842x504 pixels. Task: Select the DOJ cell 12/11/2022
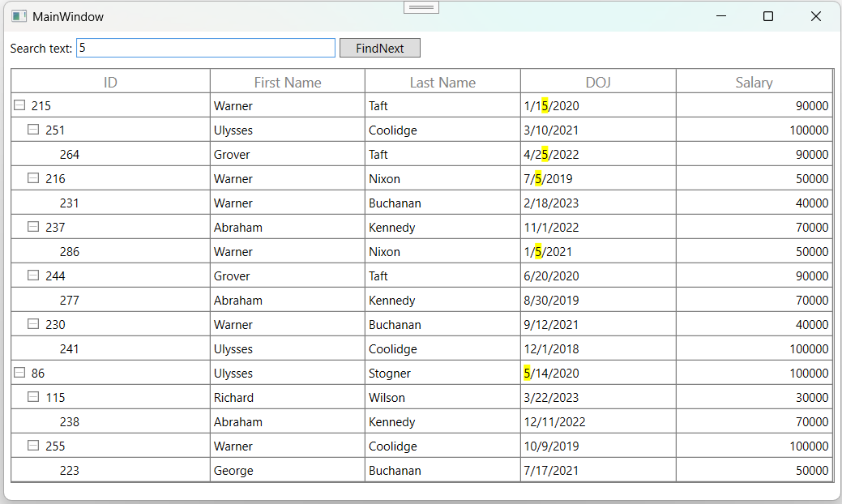pyautogui.click(x=598, y=421)
